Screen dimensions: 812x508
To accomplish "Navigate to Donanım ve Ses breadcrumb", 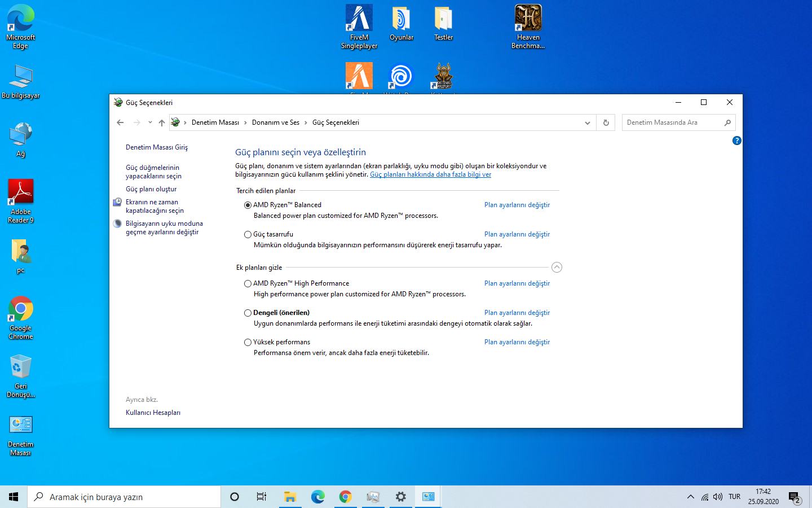I will [276, 122].
